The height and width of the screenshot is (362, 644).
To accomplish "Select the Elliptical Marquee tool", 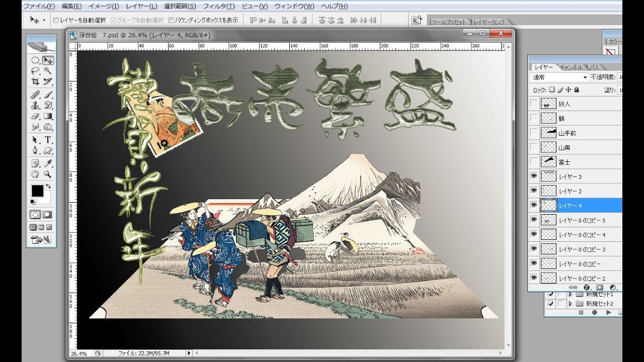I will [35, 61].
